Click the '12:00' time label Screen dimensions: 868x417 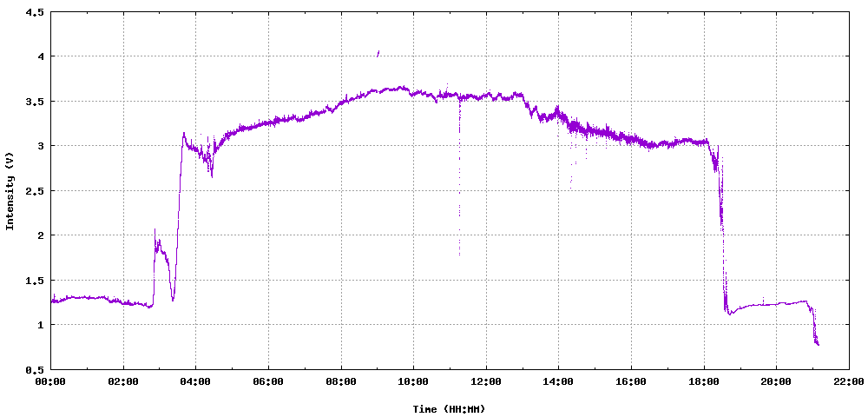(x=486, y=381)
